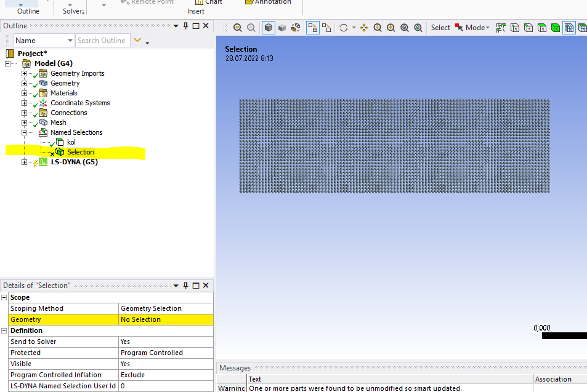Expand the Geometry Imports node

pos(25,73)
